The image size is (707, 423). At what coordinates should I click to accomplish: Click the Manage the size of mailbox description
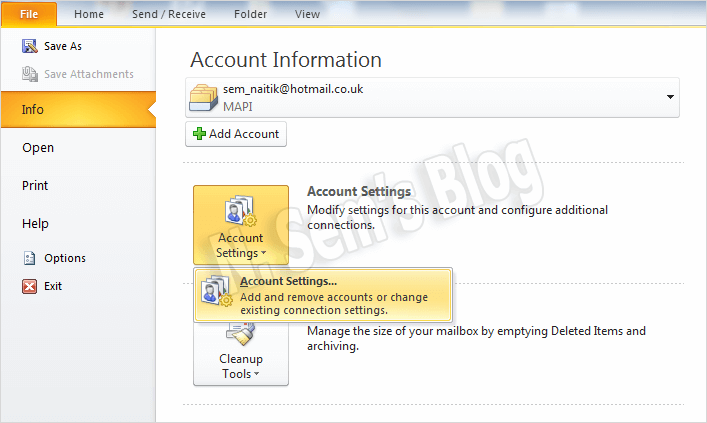pyautogui.click(x=476, y=339)
